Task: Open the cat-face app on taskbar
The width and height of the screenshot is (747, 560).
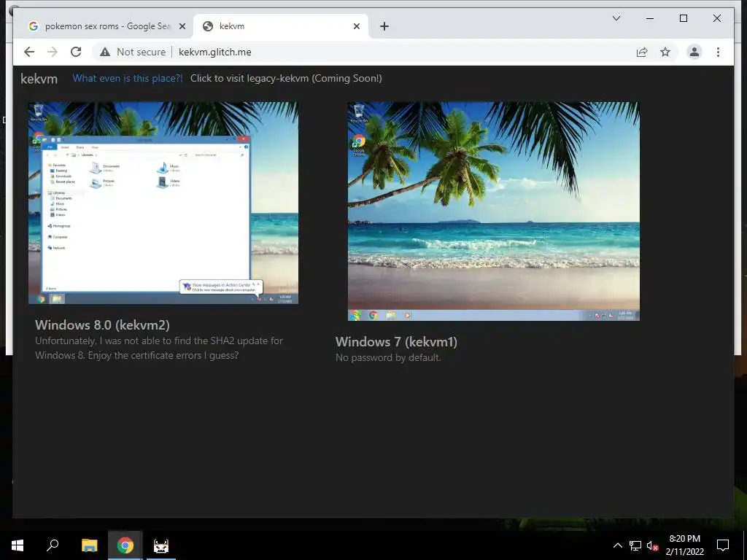Action: (x=161, y=545)
